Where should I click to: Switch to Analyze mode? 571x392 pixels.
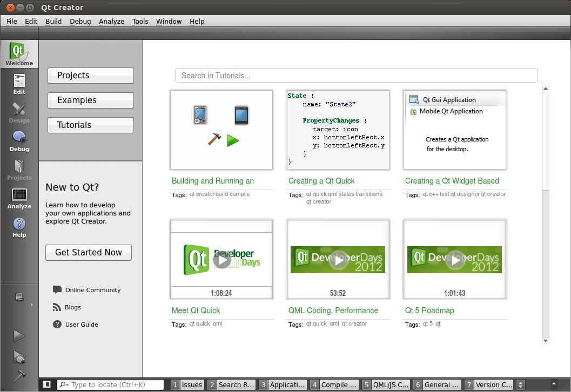[19, 198]
